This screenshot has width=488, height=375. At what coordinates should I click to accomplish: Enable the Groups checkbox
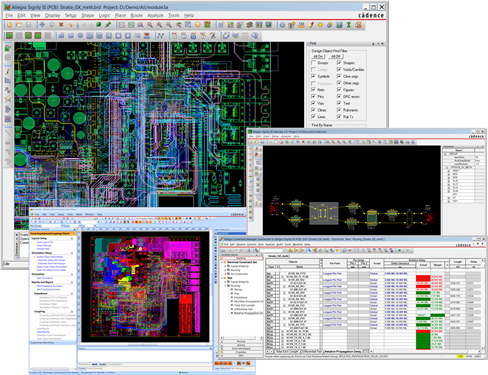click(x=313, y=63)
